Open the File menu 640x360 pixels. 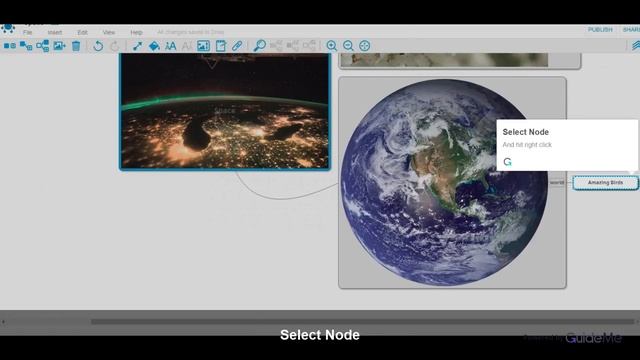click(27, 32)
